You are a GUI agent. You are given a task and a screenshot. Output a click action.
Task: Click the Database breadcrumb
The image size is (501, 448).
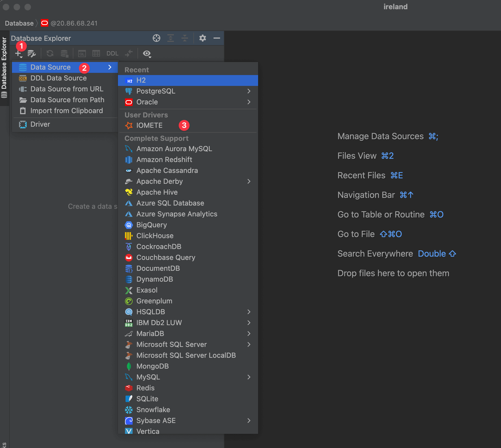click(x=19, y=23)
